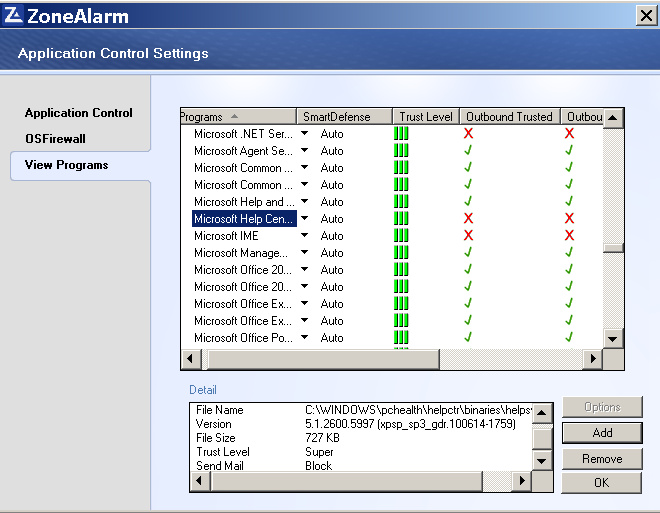Click checkmark in last column for Microsoft Office Po...
The image size is (660, 513).
(x=569, y=337)
